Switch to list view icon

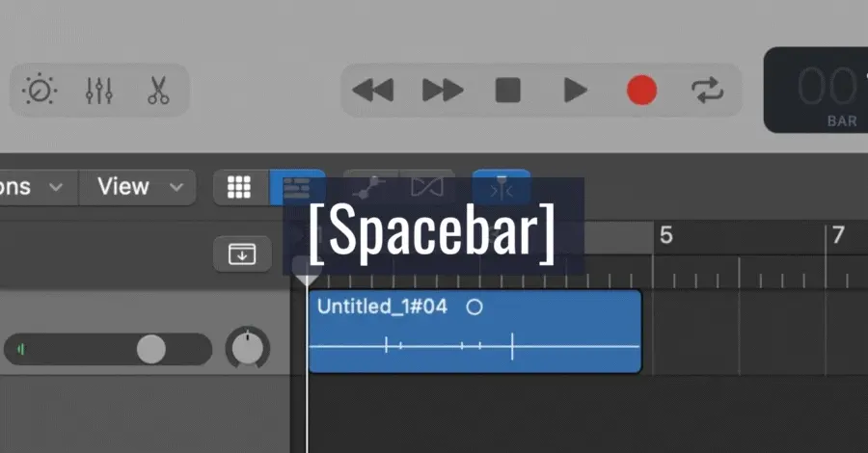297,188
